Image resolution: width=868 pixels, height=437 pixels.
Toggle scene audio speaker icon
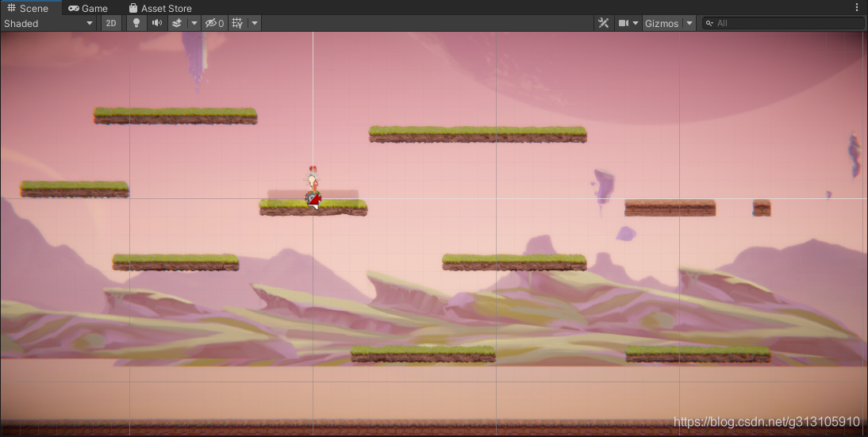point(156,23)
